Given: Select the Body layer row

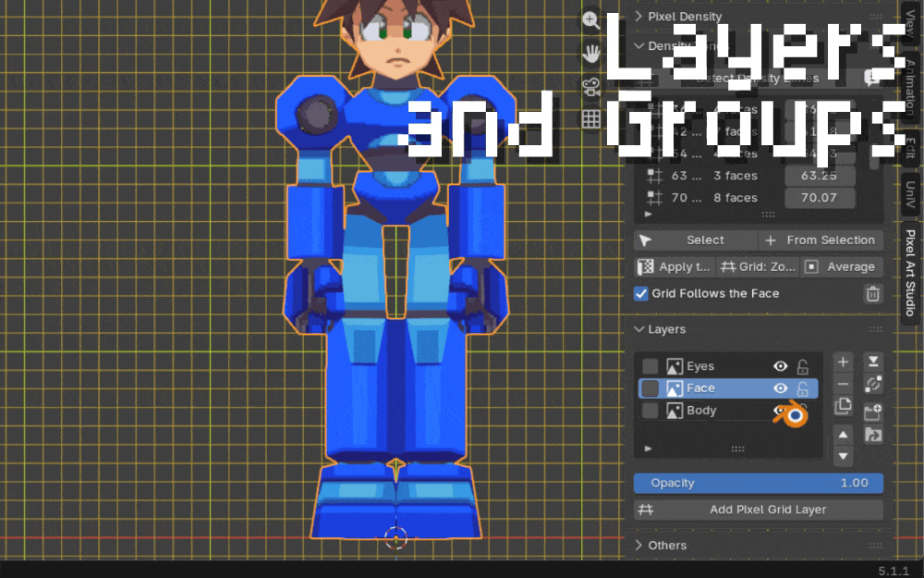Looking at the screenshot, I should coord(728,411).
